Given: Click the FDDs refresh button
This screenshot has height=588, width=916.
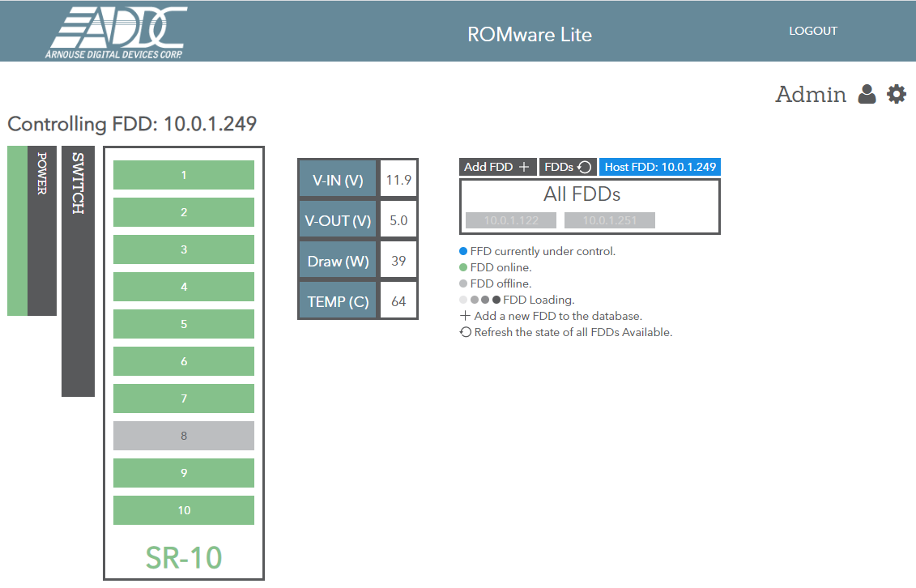Looking at the screenshot, I should (568, 167).
